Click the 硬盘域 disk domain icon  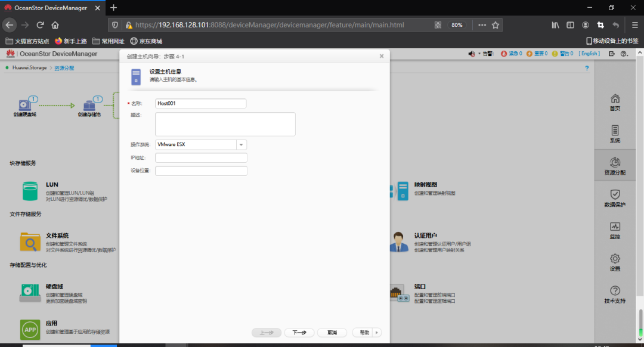(30, 293)
